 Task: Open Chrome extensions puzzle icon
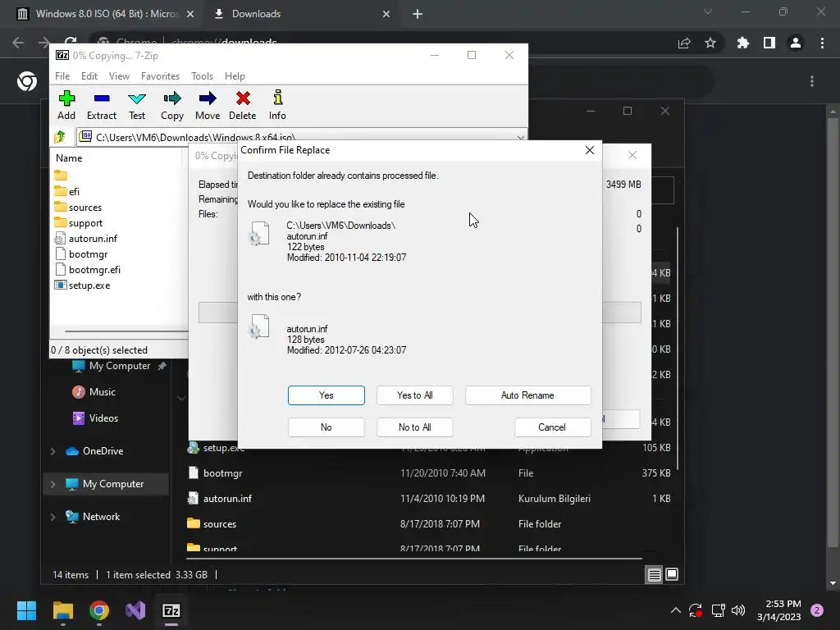[743, 43]
